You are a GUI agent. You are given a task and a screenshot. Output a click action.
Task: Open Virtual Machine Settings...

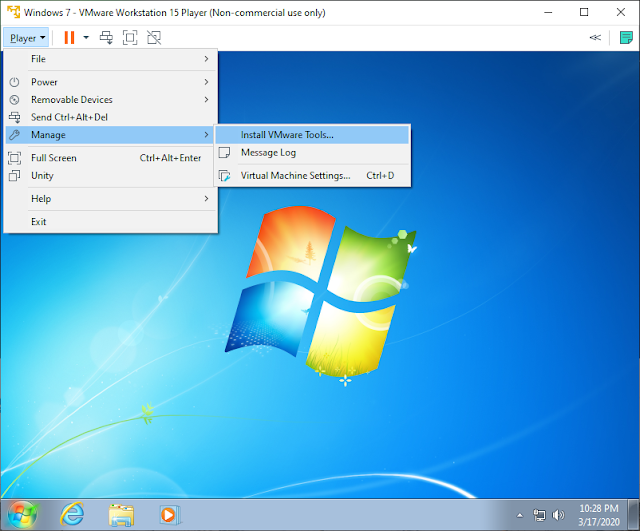[x=312, y=176]
